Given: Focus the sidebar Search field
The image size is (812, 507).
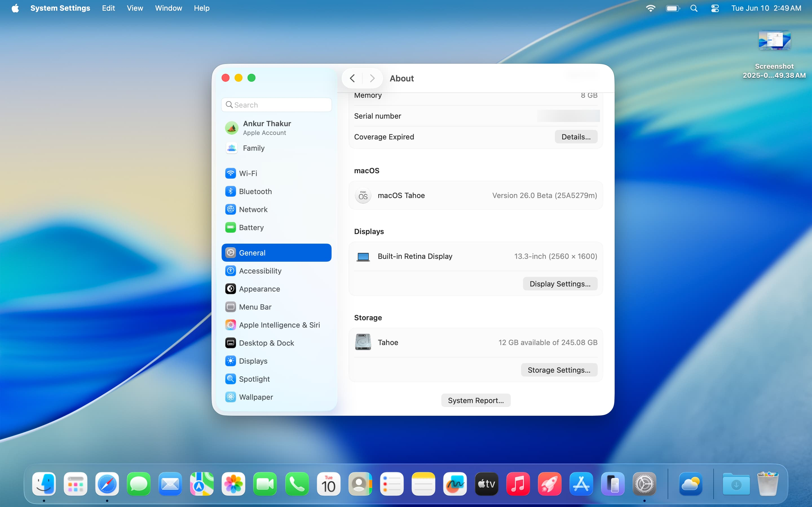Looking at the screenshot, I should (x=277, y=105).
